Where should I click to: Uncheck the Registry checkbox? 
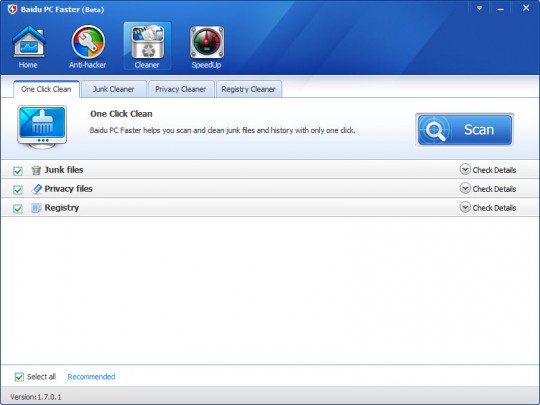(x=18, y=209)
